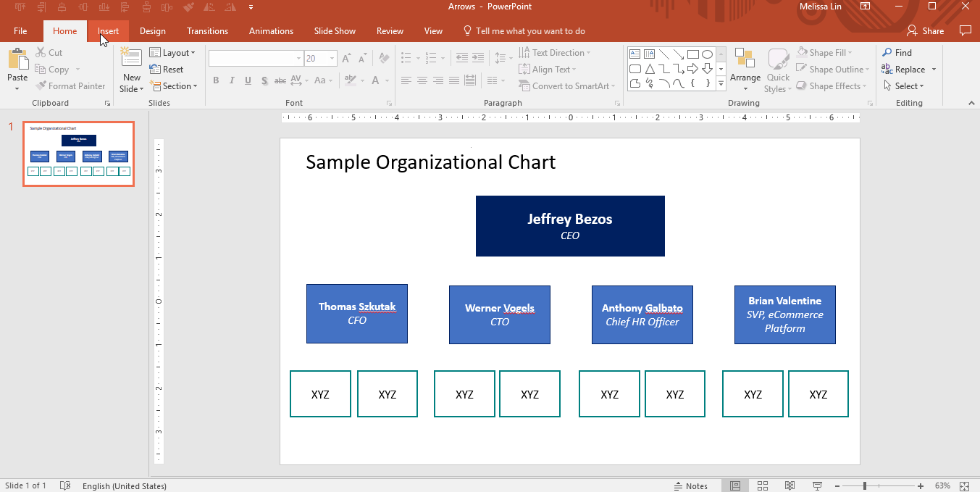Screen dimensions: 980x492
Task: Click the Paste clipboard icon
Action: [17, 59]
